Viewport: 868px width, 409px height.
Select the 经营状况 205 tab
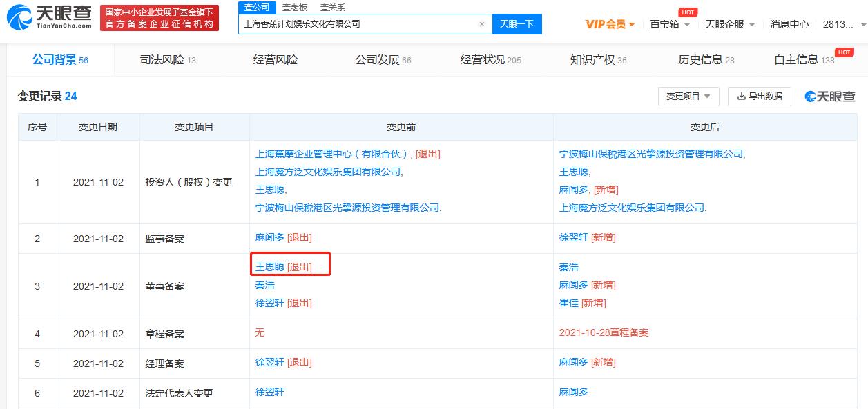click(x=491, y=60)
